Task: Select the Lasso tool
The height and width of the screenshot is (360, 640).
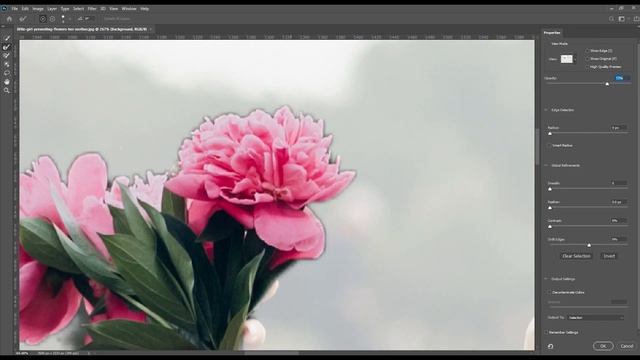Action: tap(7, 73)
